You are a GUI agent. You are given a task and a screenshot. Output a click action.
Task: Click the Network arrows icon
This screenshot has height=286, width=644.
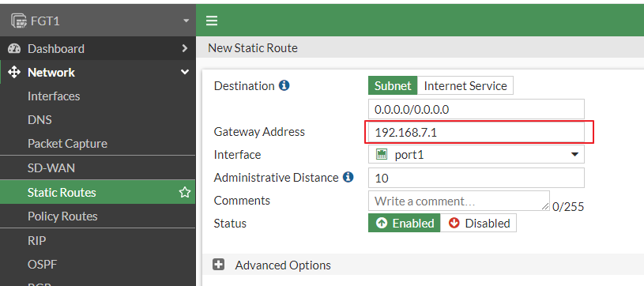point(14,73)
